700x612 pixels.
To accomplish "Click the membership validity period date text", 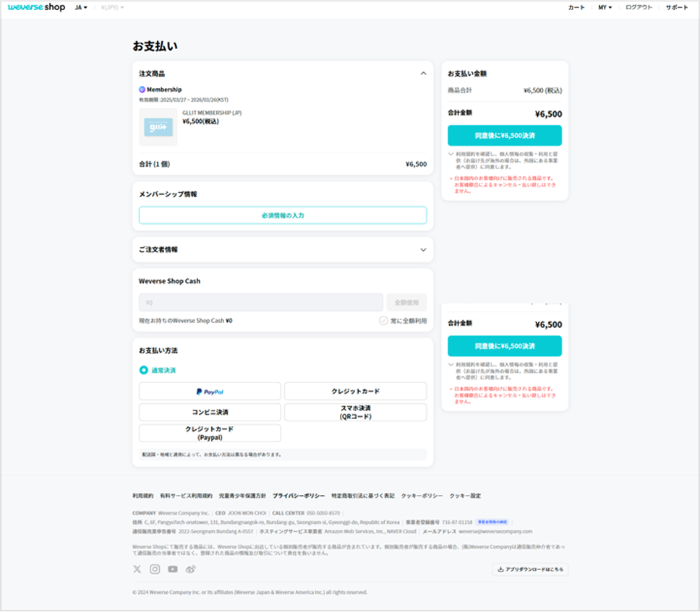I will 184,100.
